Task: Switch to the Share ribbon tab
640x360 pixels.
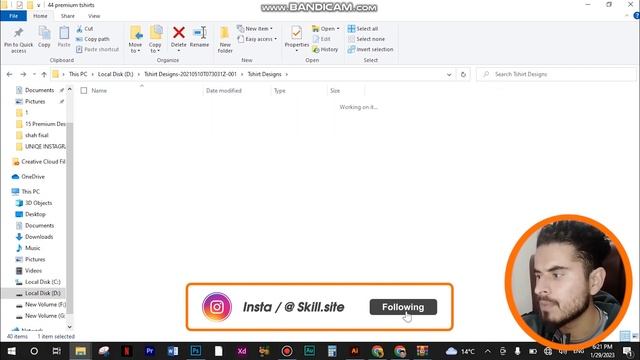Action: [68, 16]
